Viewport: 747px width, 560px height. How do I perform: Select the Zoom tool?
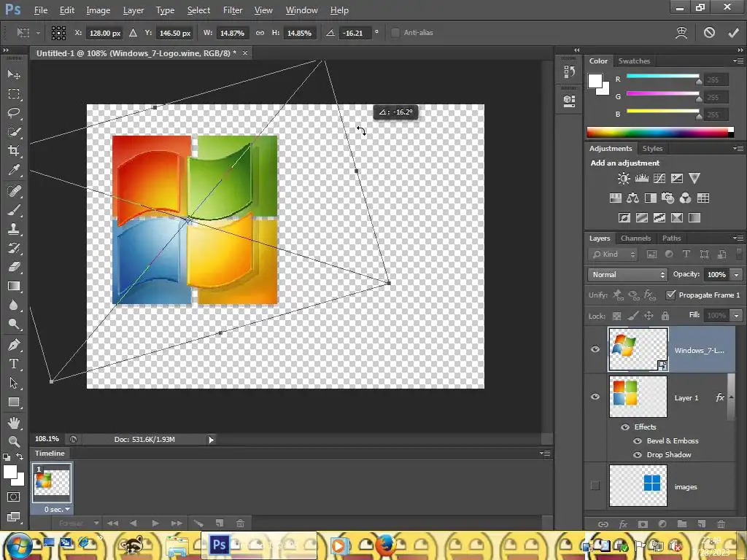[x=14, y=441]
